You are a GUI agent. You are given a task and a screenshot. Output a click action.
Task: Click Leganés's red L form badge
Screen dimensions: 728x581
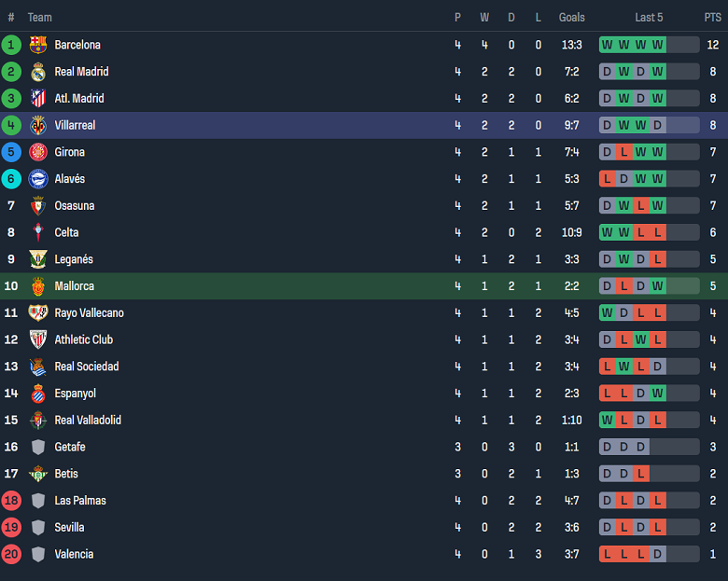[658, 259]
